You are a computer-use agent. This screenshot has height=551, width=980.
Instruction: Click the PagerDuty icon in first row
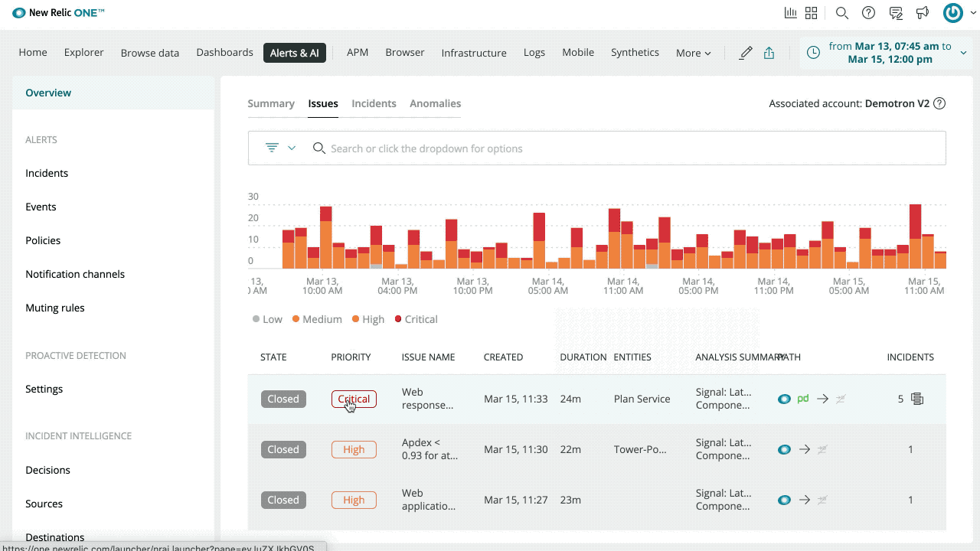tap(803, 399)
